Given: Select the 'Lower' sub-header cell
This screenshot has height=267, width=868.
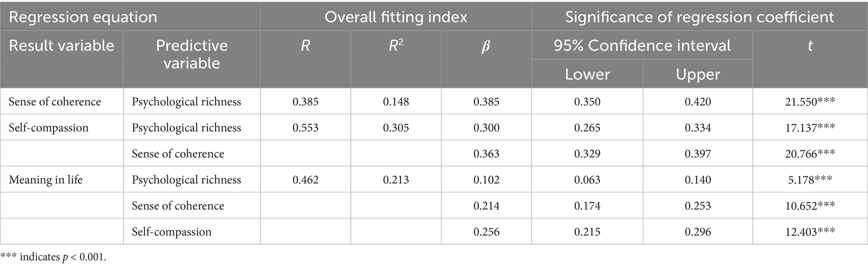Looking at the screenshot, I should pyautogui.click(x=587, y=74).
